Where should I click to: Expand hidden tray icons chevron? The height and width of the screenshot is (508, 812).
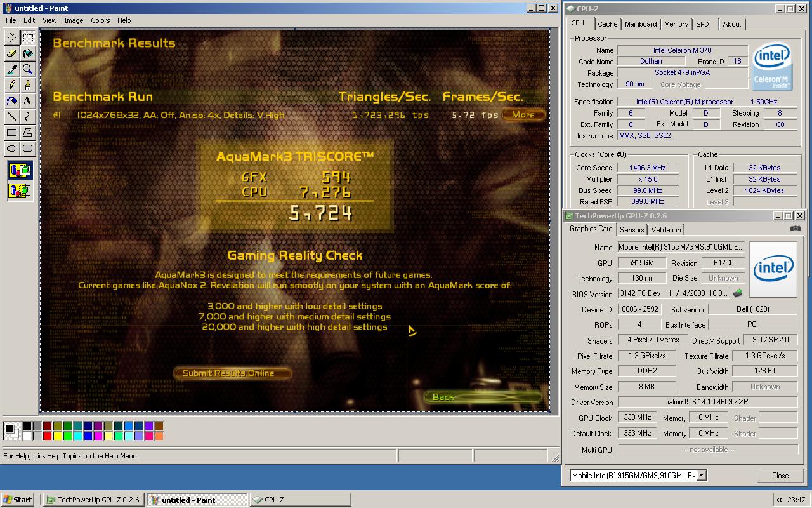(x=778, y=500)
